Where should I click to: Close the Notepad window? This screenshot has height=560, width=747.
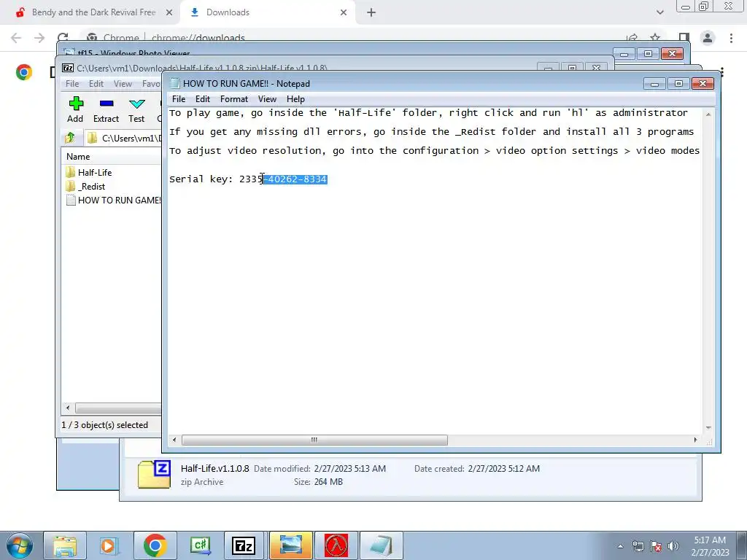703,84
